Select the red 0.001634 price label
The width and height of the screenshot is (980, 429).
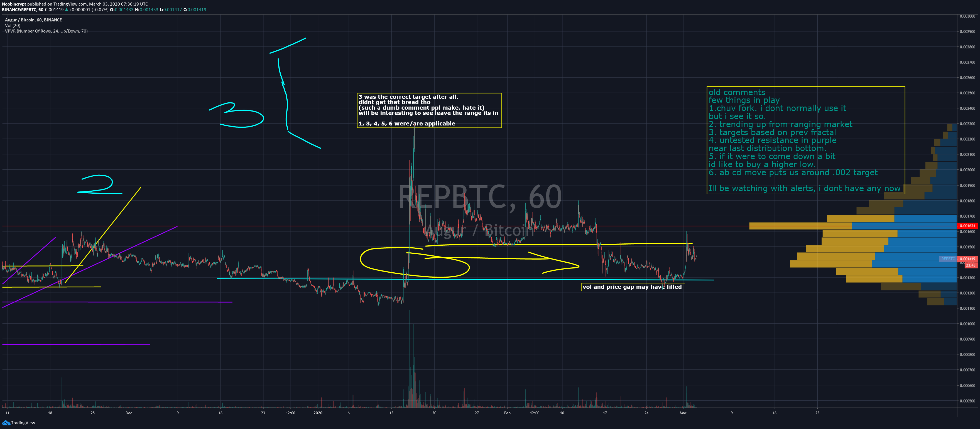pyautogui.click(x=967, y=226)
